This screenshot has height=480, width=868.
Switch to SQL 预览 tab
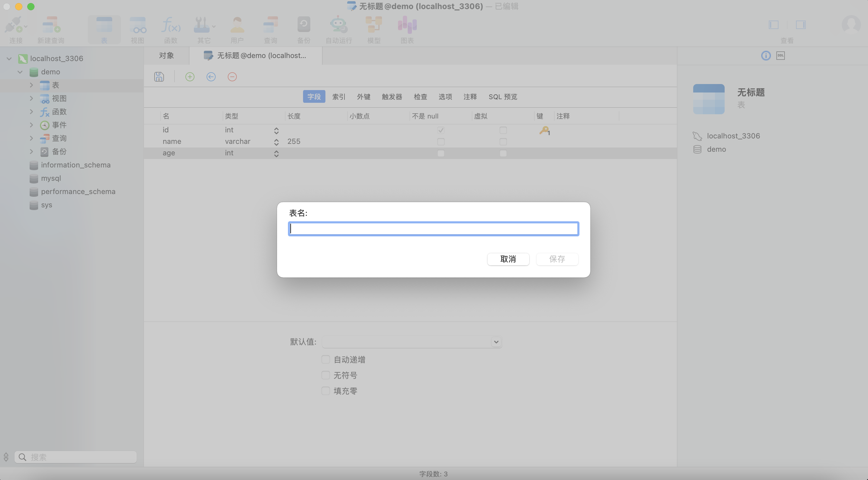pos(503,97)
